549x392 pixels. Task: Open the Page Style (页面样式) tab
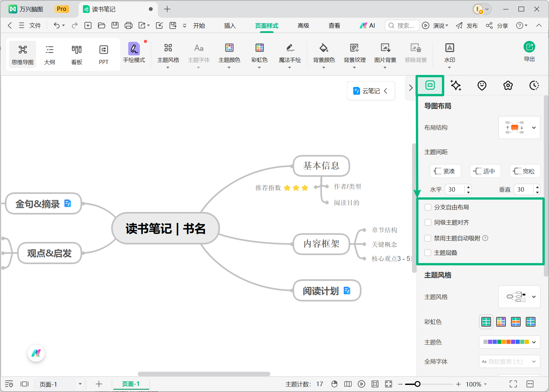267,25
